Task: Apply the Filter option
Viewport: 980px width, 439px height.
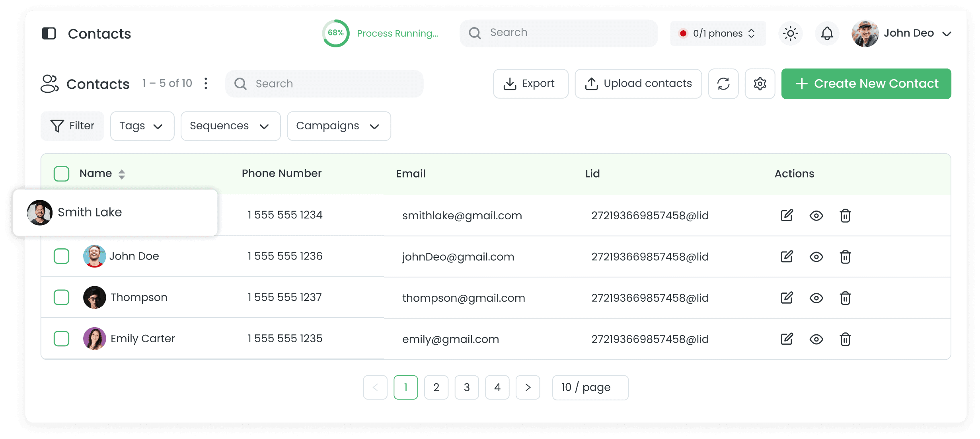Action: click(72, 126)
